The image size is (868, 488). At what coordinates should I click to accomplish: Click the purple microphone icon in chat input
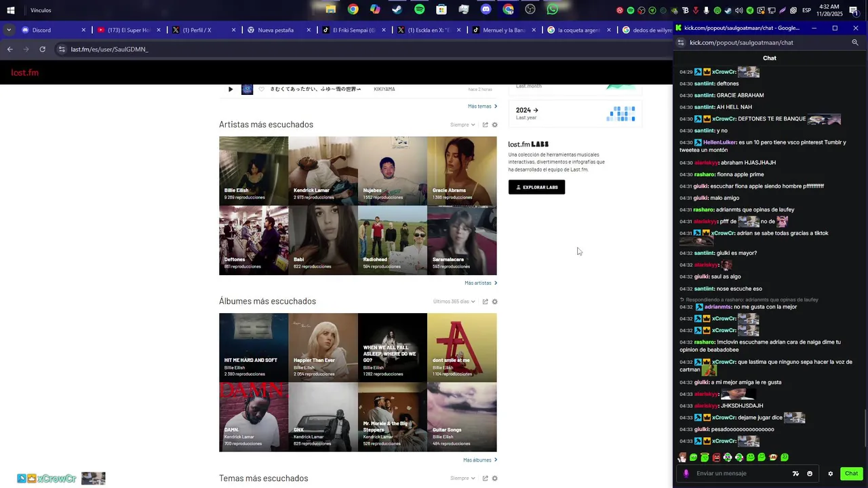point(686,474)
